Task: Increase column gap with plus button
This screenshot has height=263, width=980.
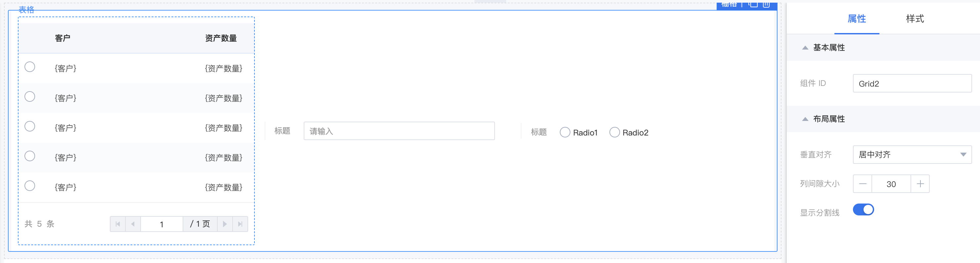Action: pyautogui.click(x=920, y=184)
